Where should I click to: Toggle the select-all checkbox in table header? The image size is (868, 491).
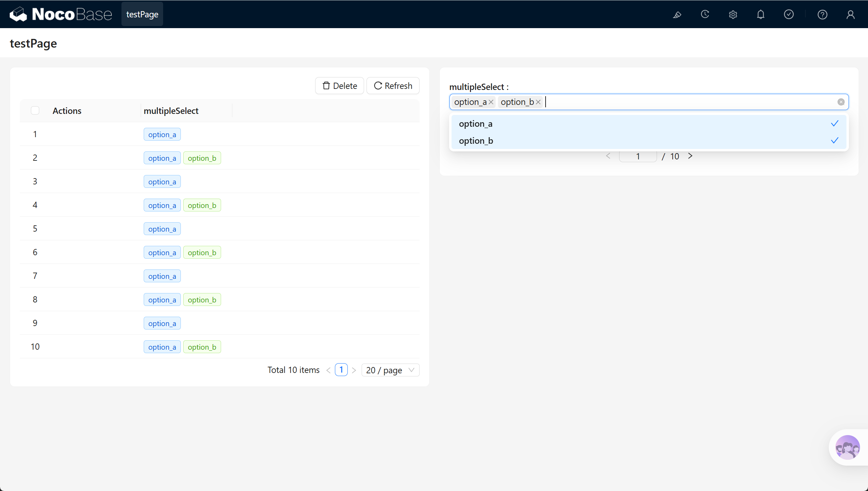35,110
